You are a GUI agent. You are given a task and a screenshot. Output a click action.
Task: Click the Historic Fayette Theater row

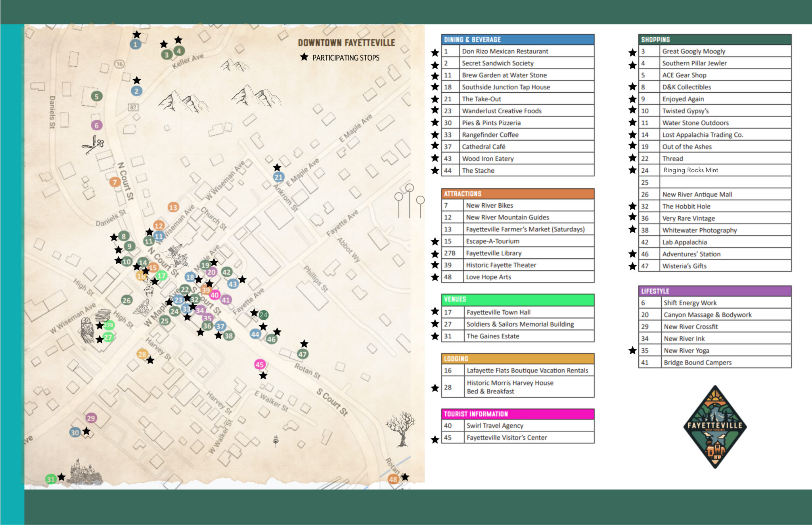pos(501,265)
